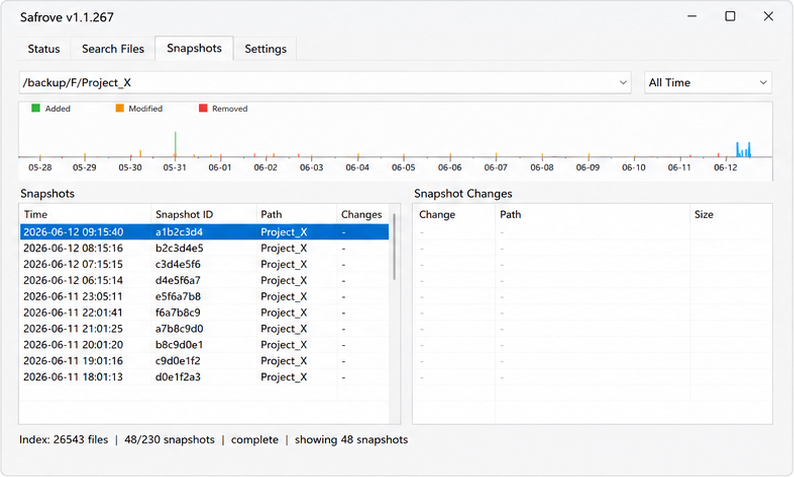Click snapshot ID d4e5f6a7
This screenshot has width=794, height=477.
[178, 281]
